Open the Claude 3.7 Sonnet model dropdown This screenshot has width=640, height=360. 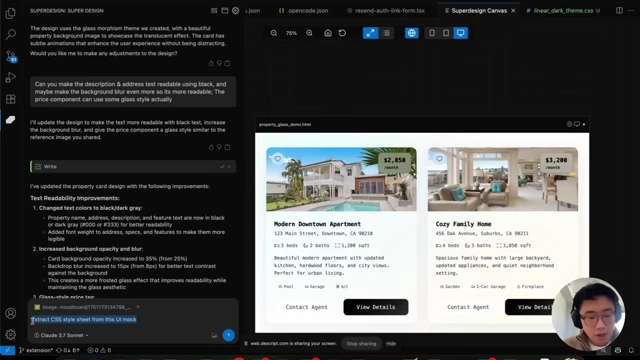(61, 335)
